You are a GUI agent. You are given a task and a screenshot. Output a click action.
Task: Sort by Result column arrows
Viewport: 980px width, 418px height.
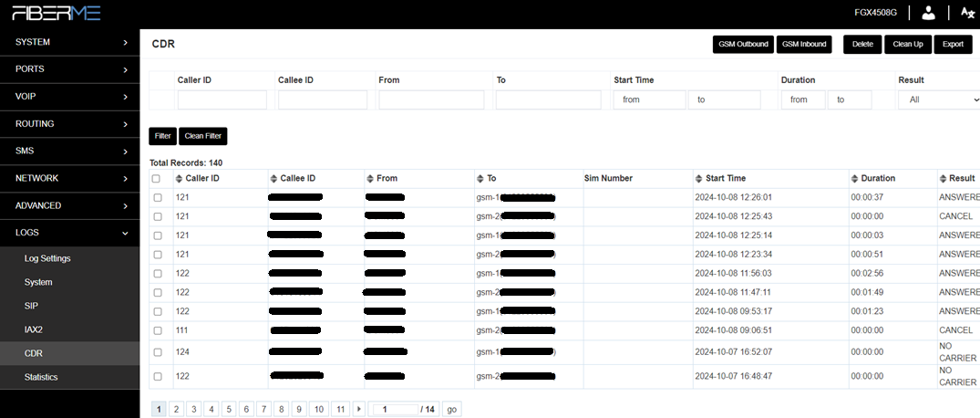coord(944,179)
